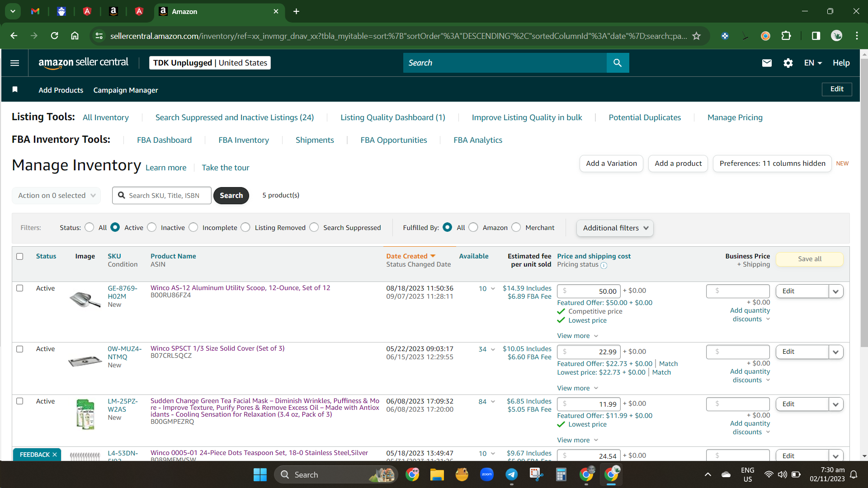Sort by the Date Created column

[x=410, y=256]
